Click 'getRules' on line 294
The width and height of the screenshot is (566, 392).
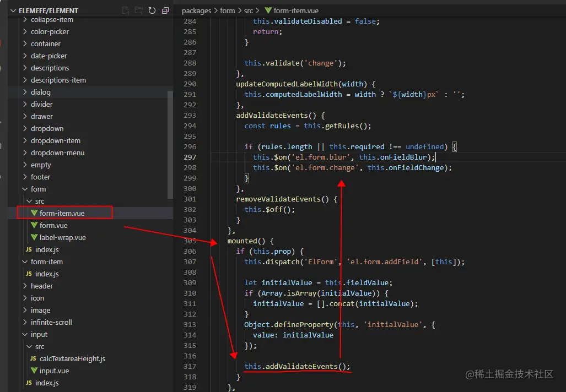[342, 126]
